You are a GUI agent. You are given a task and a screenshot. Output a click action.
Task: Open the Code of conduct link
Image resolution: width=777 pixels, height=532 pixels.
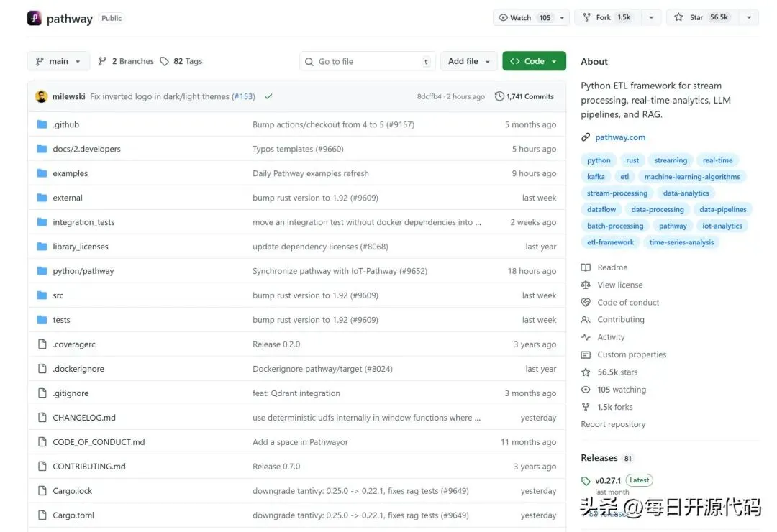[x=628, y=302]
